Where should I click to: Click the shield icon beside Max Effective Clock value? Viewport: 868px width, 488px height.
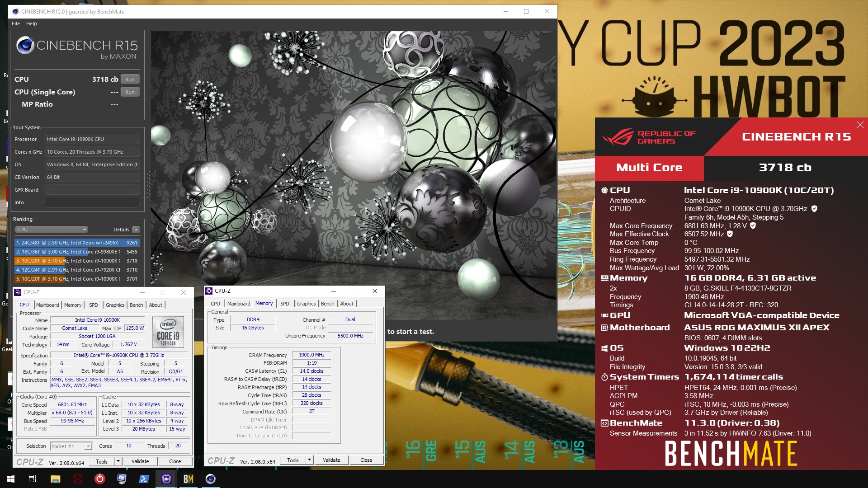click(x=730, y=234)
